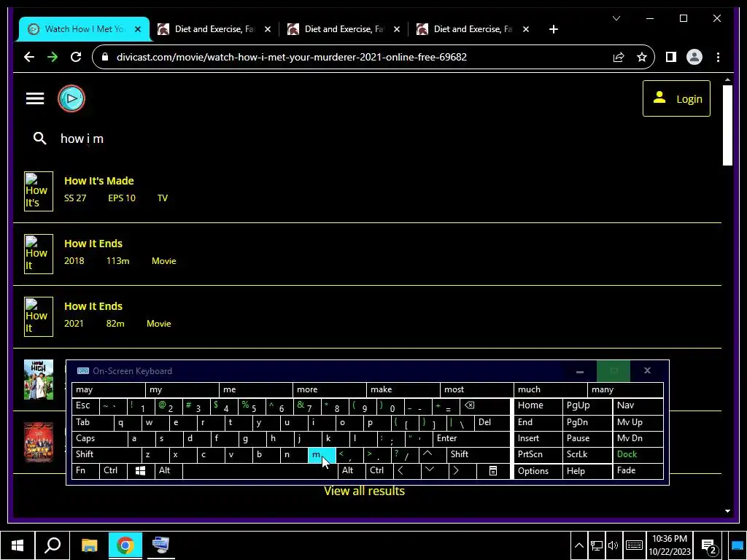
Task: Click the left arrow key on On-Screen Keyboard
Action: pyautogui.click(x=400, y=470)
